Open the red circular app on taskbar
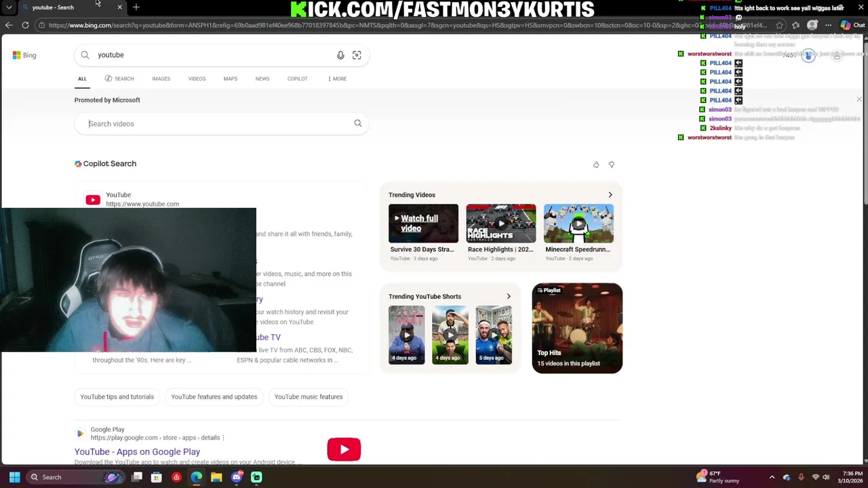 [176, 477]
